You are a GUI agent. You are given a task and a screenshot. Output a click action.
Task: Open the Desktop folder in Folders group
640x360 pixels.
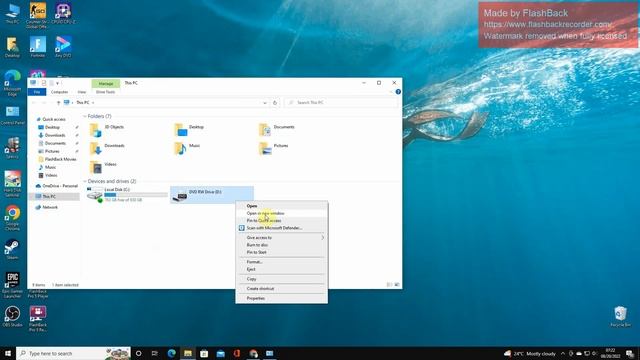click(189, 129)
